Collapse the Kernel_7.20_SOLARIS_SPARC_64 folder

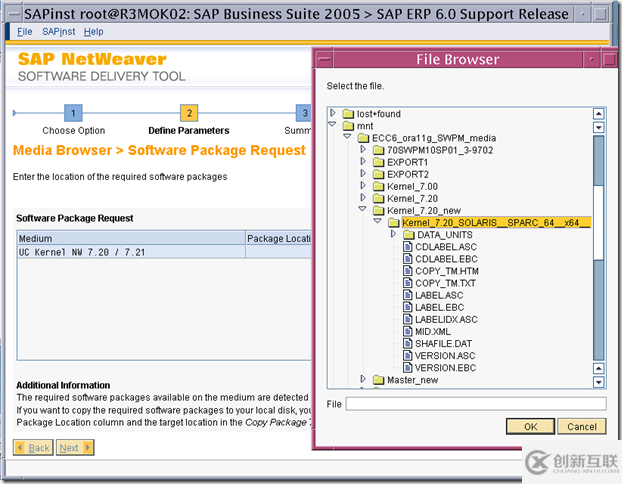(378, 221)
